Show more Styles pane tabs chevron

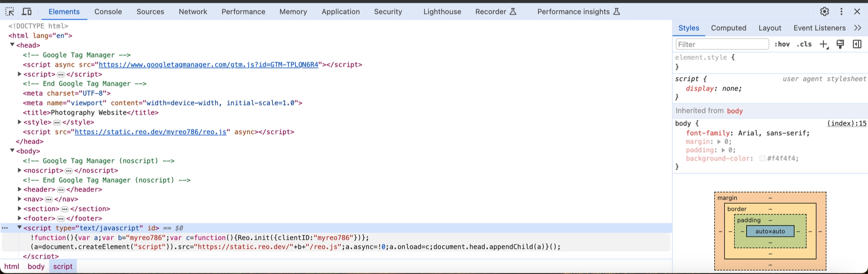[x=858, y=28]
